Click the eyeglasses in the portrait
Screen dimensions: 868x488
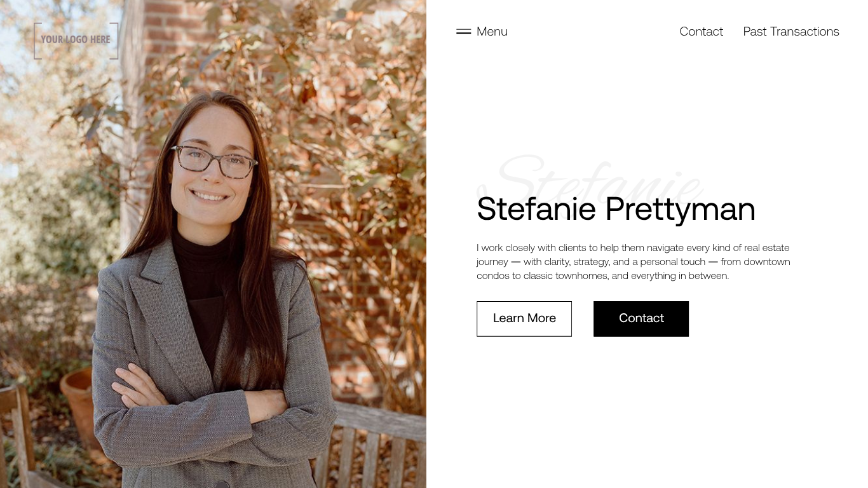tap(214, 161)
